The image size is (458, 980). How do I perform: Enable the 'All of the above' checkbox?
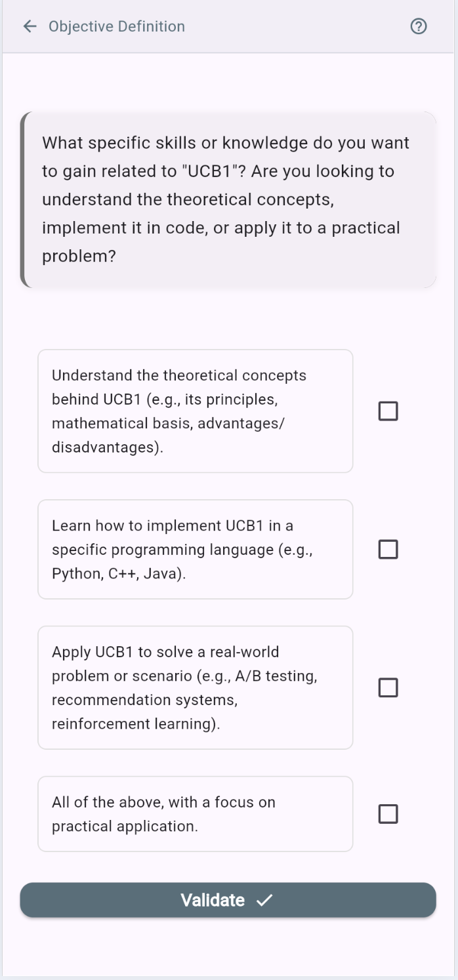387,813
